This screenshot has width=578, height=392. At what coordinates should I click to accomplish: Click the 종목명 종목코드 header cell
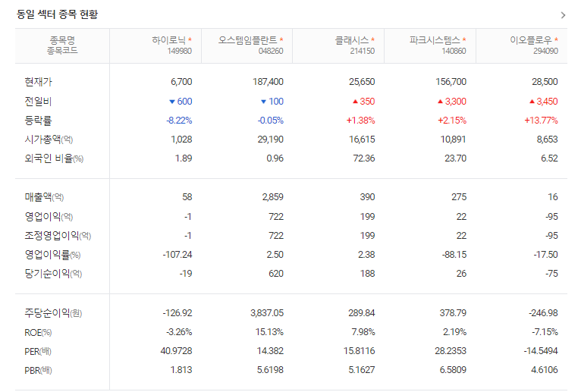(62, 45)
